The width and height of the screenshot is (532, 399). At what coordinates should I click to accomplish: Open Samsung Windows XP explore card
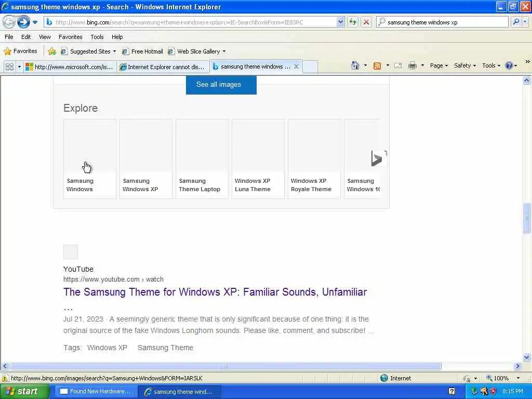click(x=146, y=159)
